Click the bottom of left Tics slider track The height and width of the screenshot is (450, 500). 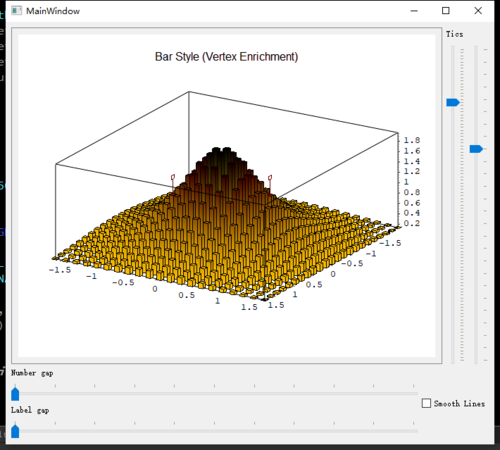click(453, 360)
